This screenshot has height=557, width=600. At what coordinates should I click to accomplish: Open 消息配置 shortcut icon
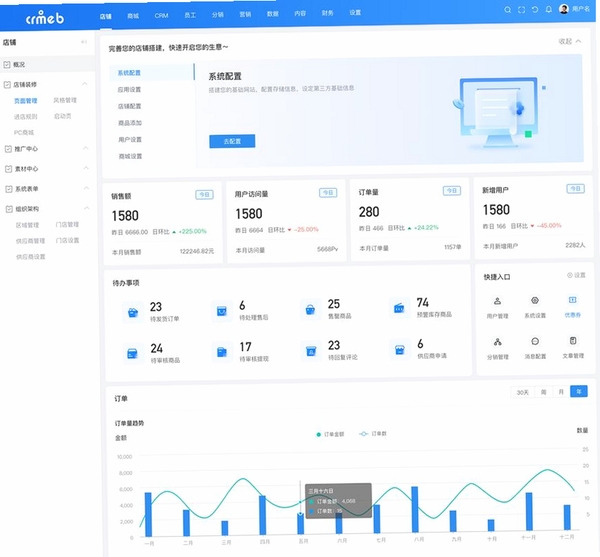tap(535, 341)
